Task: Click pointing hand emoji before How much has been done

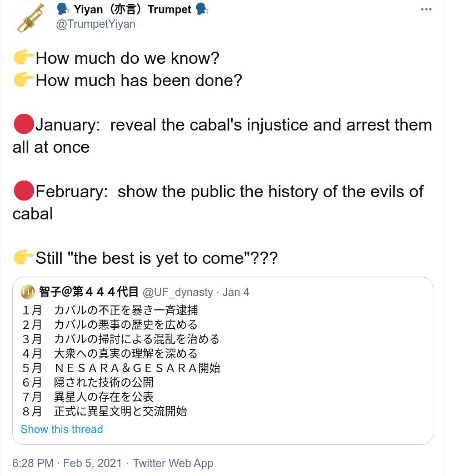Action: tap(23, 79)
